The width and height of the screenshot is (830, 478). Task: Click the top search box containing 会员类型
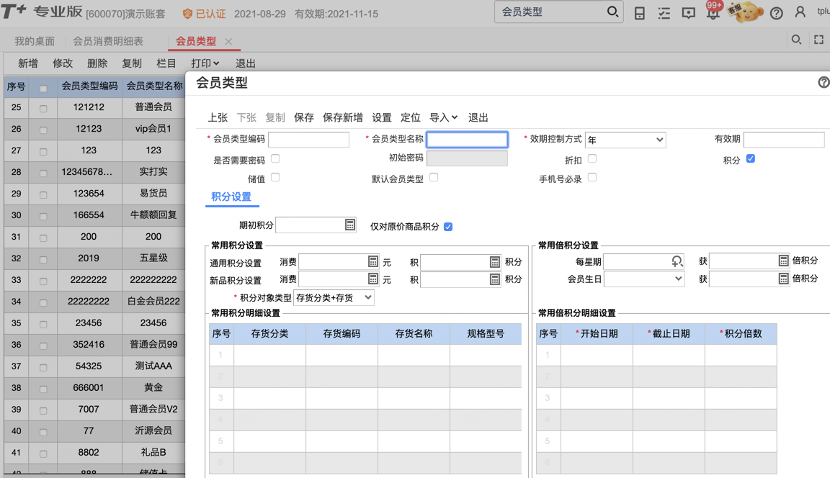pyautogui.click(x=551, y=12)
